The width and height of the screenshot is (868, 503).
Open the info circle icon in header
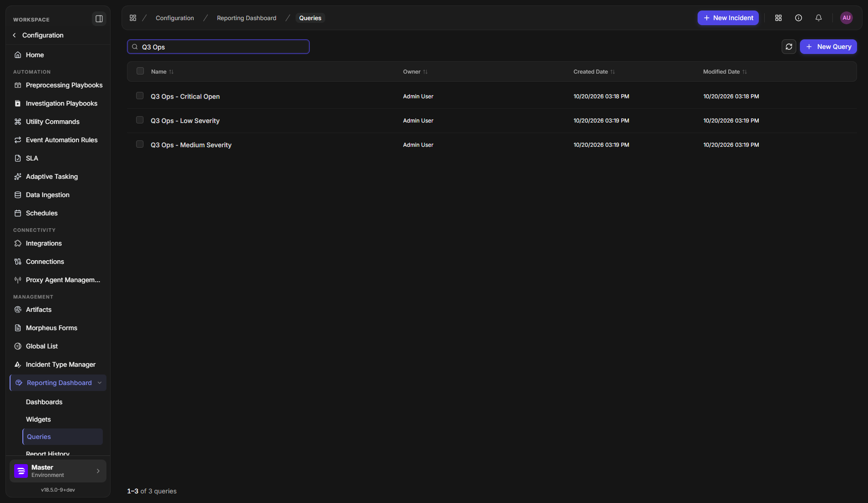pyautogui.click(x=799, y=18)
